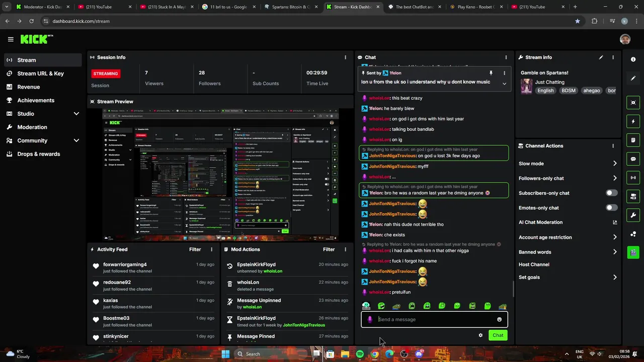Click the pencil icon in the right sidebar
The image size is (644, 362).
click(x=633, y=78)
